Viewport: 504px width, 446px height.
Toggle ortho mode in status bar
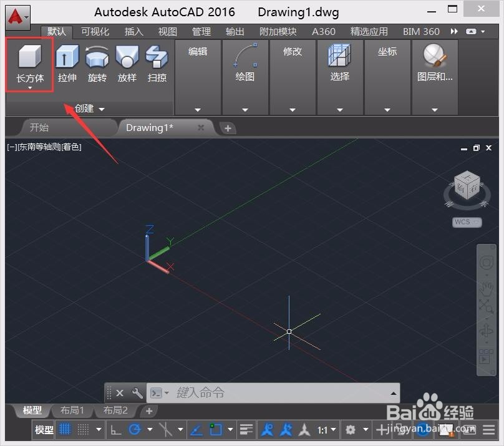point(116,430)
